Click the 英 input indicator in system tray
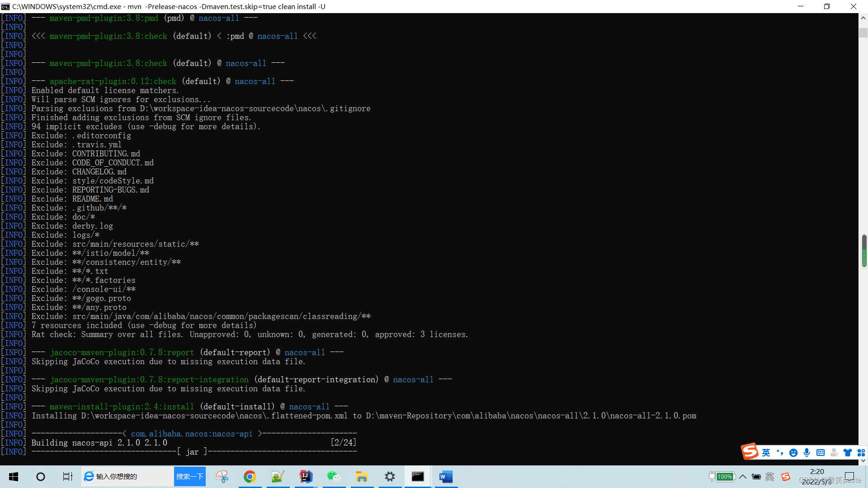868x488 pixels. click(x=770, y=477)
